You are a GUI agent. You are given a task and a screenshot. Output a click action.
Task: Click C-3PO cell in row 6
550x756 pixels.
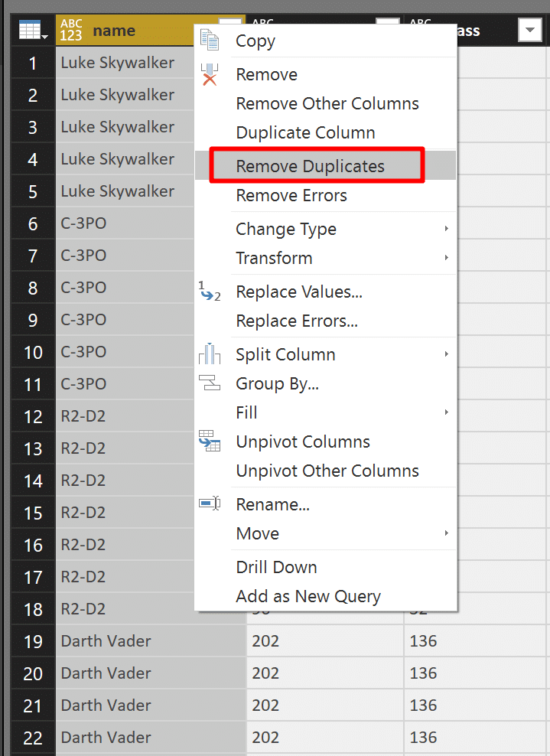[125, 223]
